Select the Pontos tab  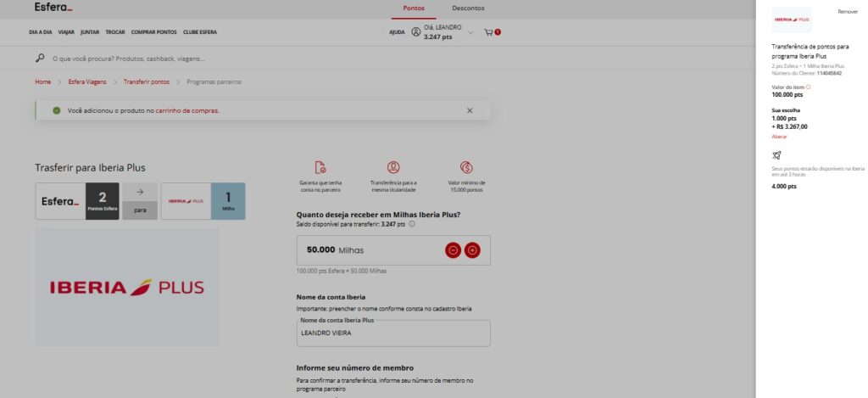point(414,8)
